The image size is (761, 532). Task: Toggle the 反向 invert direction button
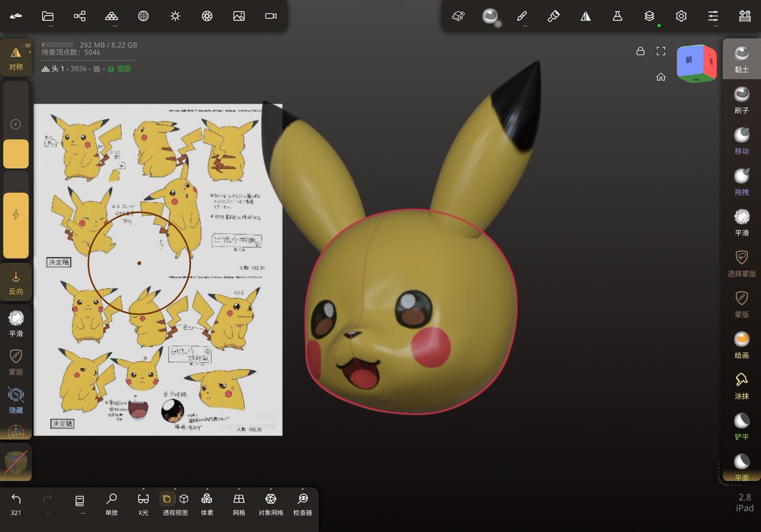click(16, 283)
